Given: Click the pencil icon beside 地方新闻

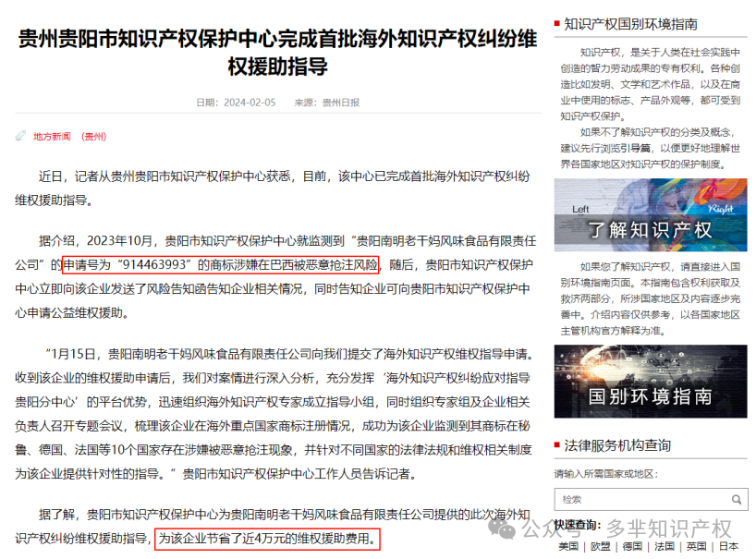Looking at the screenshot, I should pyautogui.click(x=20, y=136).
